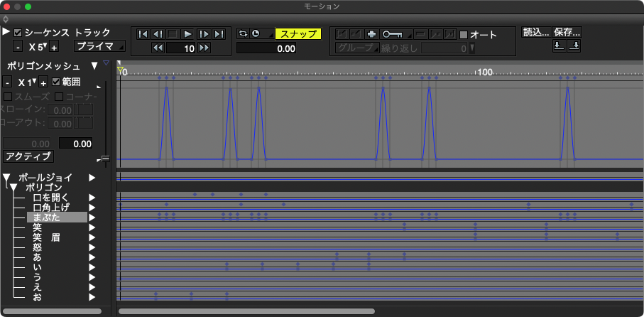Click the 読込... load button
The image size is (644, 317).
536,32
